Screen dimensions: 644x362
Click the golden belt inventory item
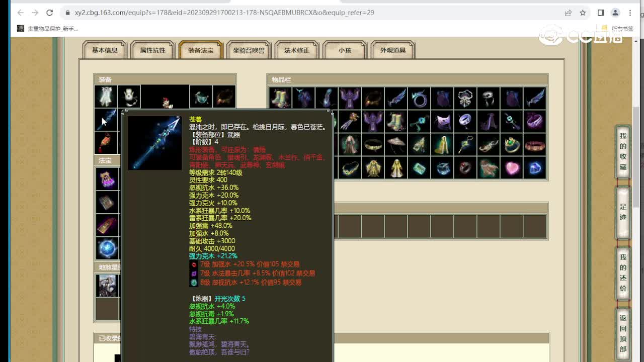coord(373,145)
